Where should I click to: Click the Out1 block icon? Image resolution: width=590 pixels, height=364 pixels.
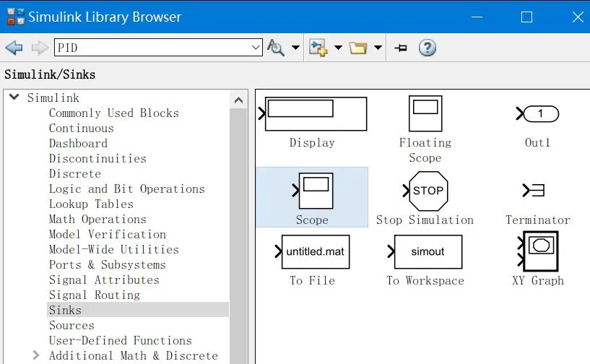click(x=538, y=113)
